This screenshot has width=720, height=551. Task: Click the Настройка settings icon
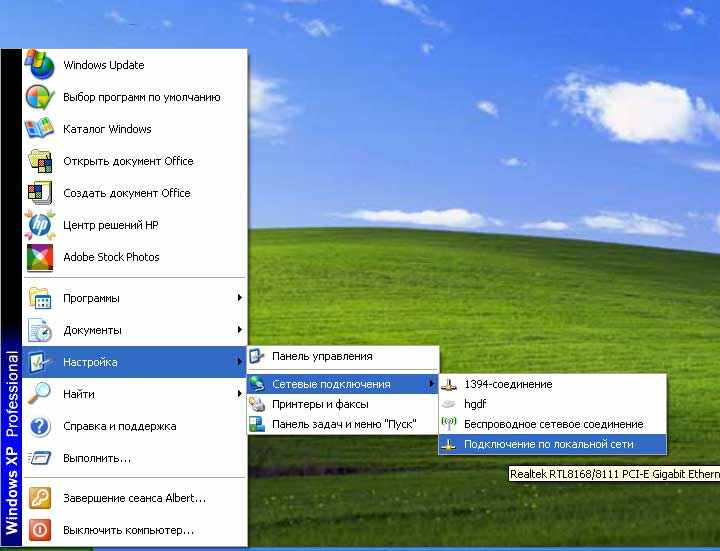tap(39, 362)
